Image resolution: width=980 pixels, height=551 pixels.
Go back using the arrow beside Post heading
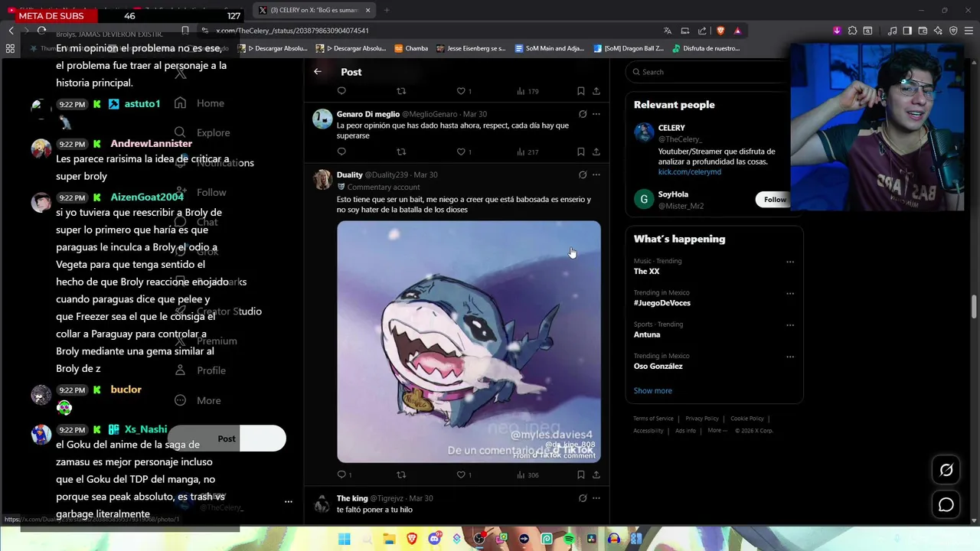click(x=318, y=72)
